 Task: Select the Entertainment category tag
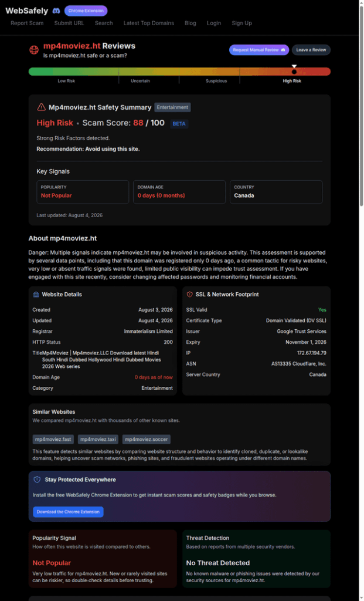172,107
